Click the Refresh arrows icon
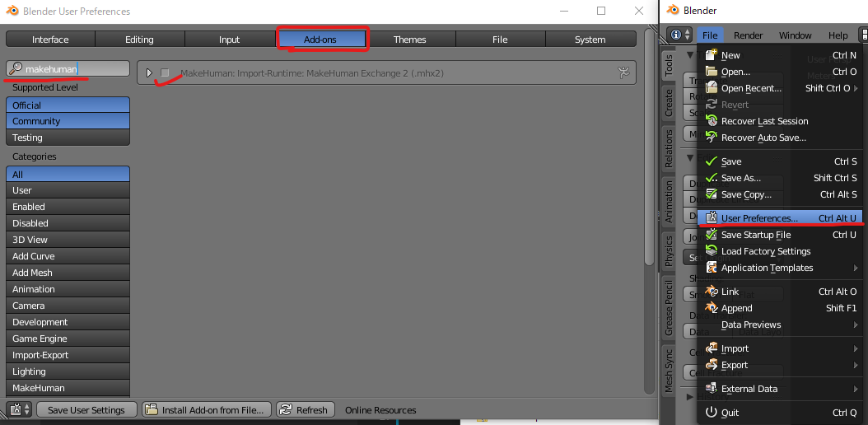Image resolution: width=868 pixels, height=425 pixels. click(x=286, y=410)
